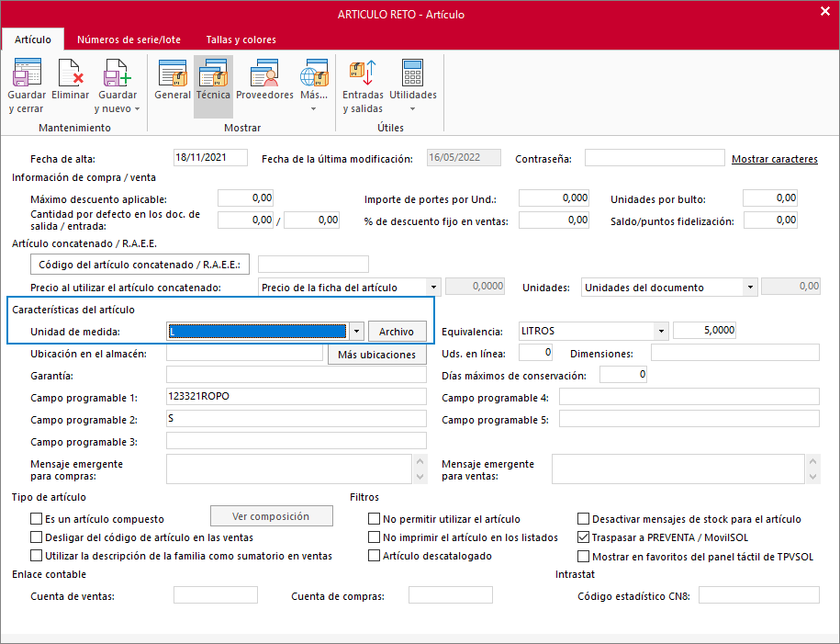Click the Campo programable 5 field
This screenshot has height=644, width=840.
689,418
